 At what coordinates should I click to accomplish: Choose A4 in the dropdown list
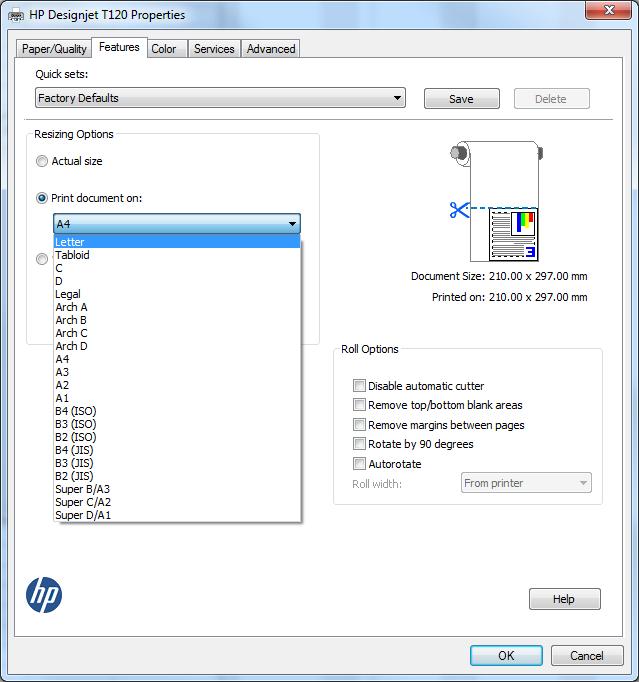177,359
